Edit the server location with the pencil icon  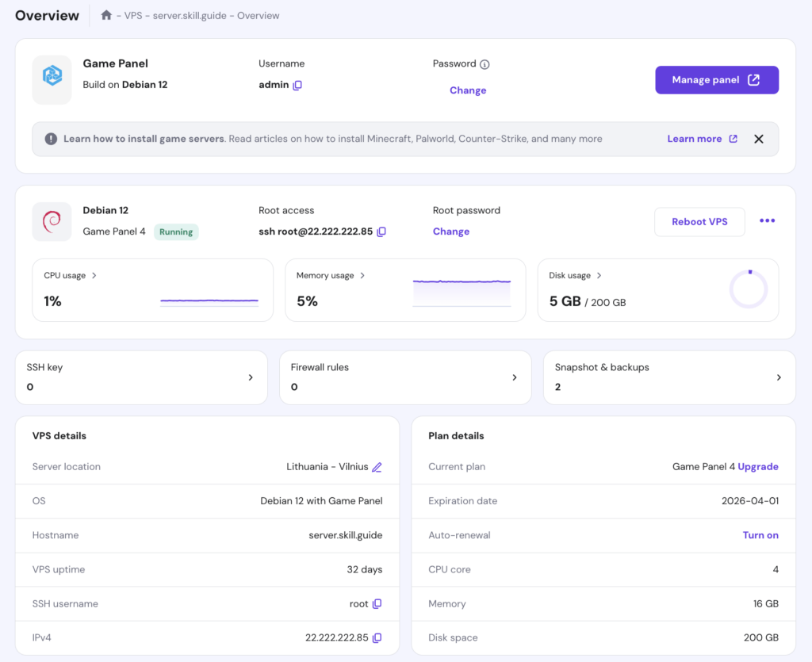click(378, 467)
